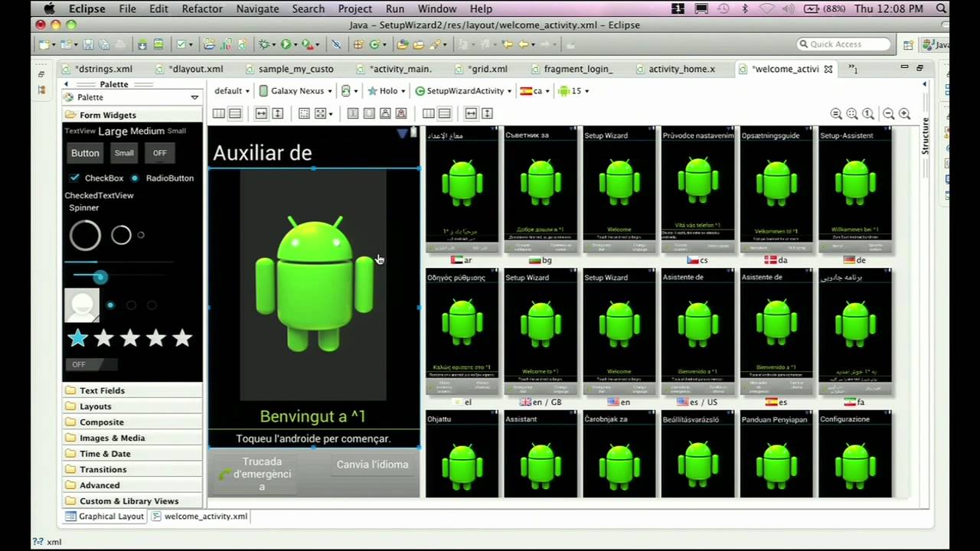Click the Open Perspective icon
Image resolution: width=980 pixels, height=551 pixels.
click(x=908, y=44)
